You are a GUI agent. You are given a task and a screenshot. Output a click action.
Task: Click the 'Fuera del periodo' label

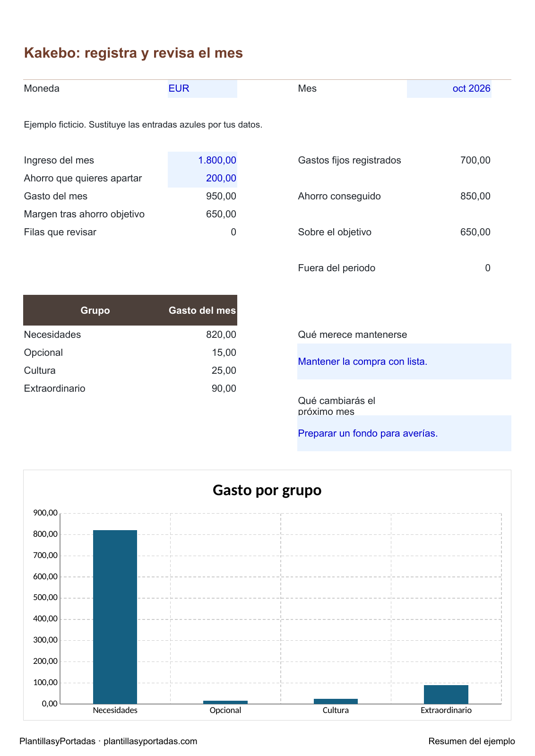point(337,268)
